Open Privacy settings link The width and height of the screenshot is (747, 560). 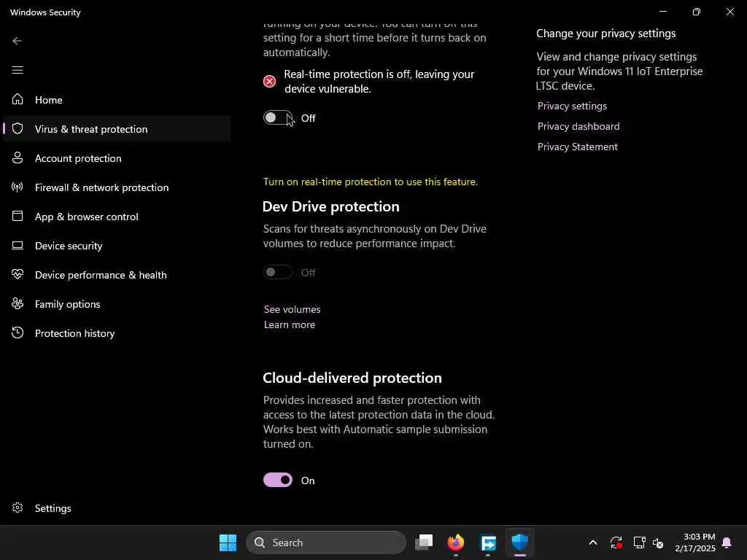572,106
